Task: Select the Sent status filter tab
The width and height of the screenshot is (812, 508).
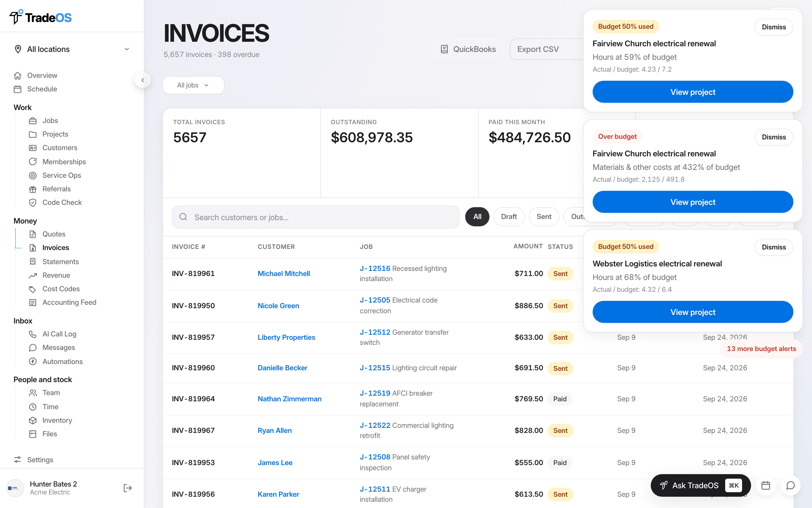Action: 544,217
